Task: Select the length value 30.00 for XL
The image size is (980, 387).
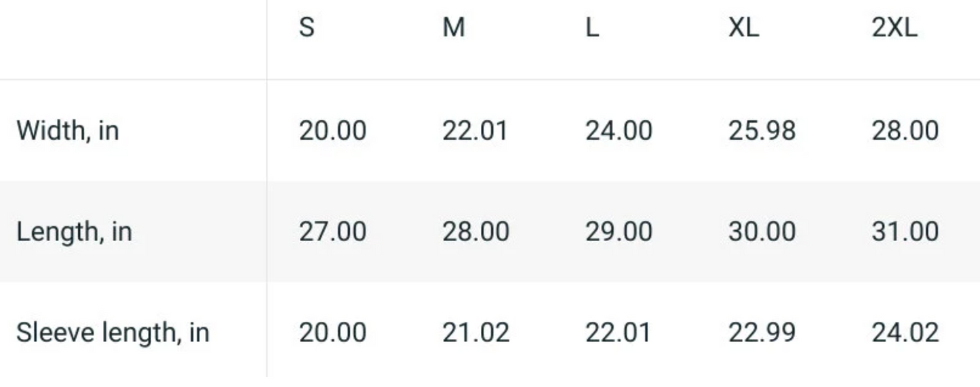Action: coord(762,232)
